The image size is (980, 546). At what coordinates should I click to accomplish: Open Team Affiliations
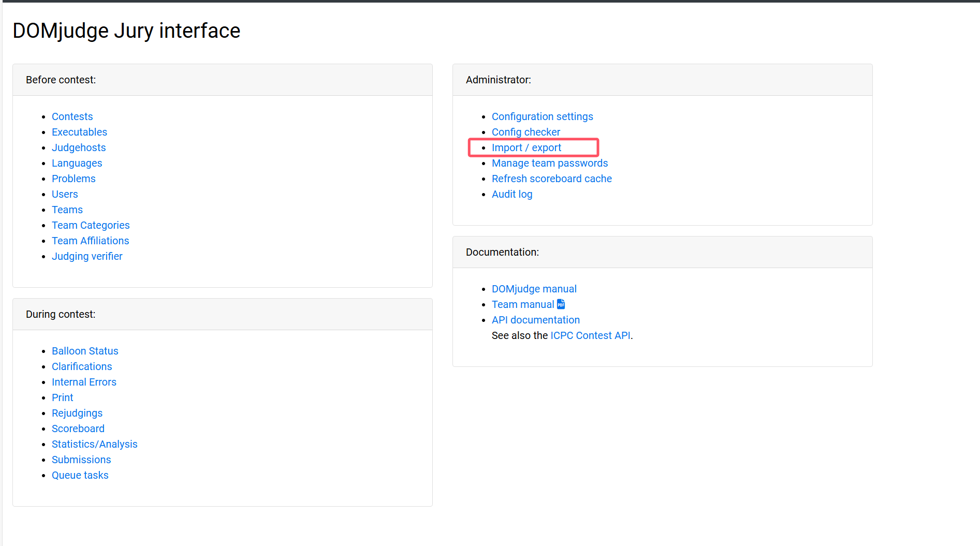click(x=90, y=241)
